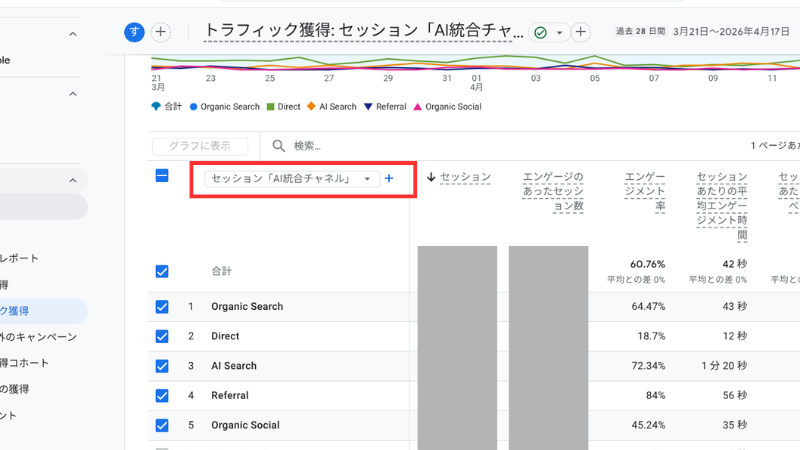Add a secondary dimension with the blue plus
Screen dimensions: 800x450
pos(389,179)
